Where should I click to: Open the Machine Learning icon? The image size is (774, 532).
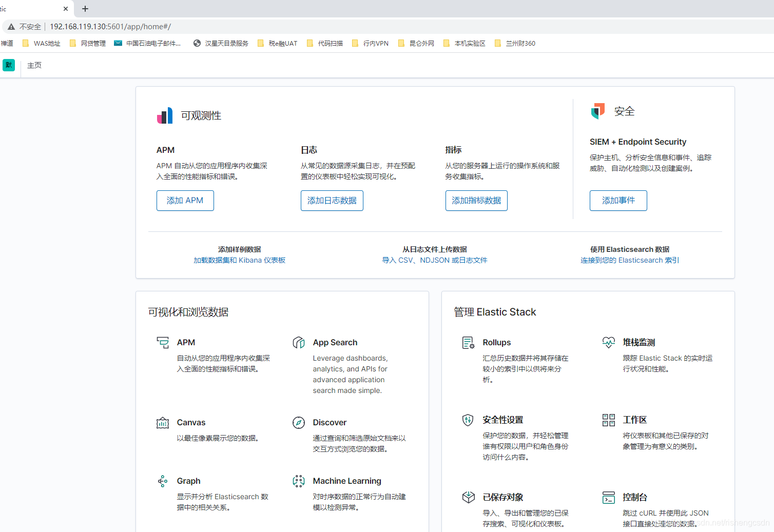tap(299, 481)
